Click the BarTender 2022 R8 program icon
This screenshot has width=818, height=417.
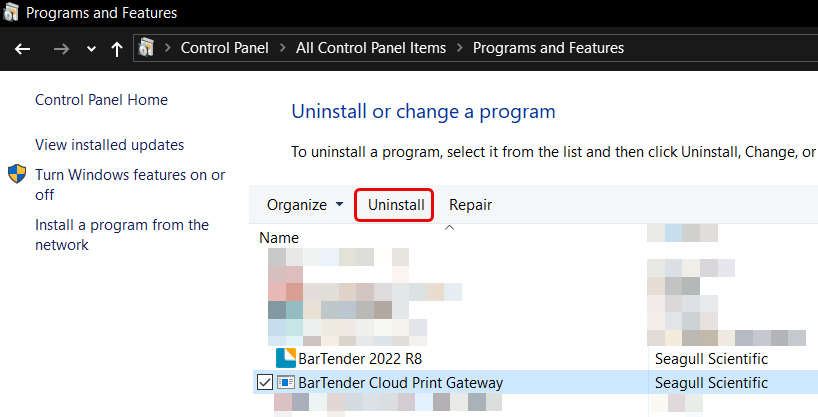click(x=285, y=358)
